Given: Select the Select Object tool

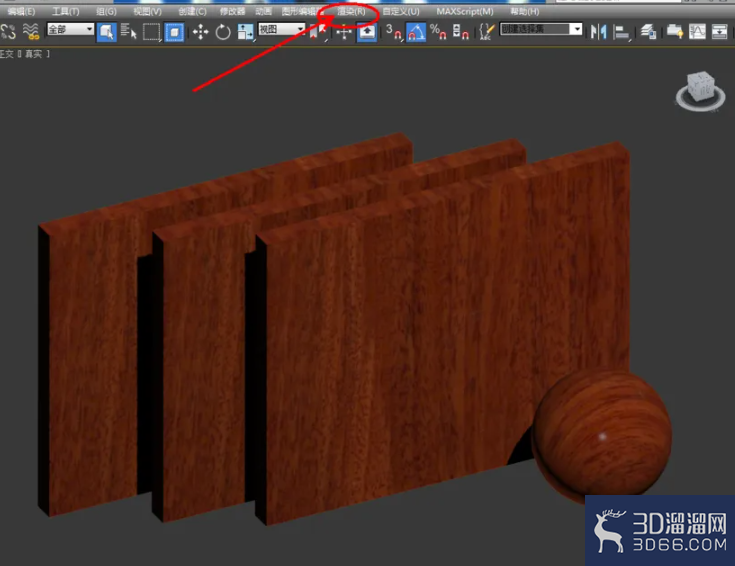Looking at the screenshot, I should (x=106, y=32).
